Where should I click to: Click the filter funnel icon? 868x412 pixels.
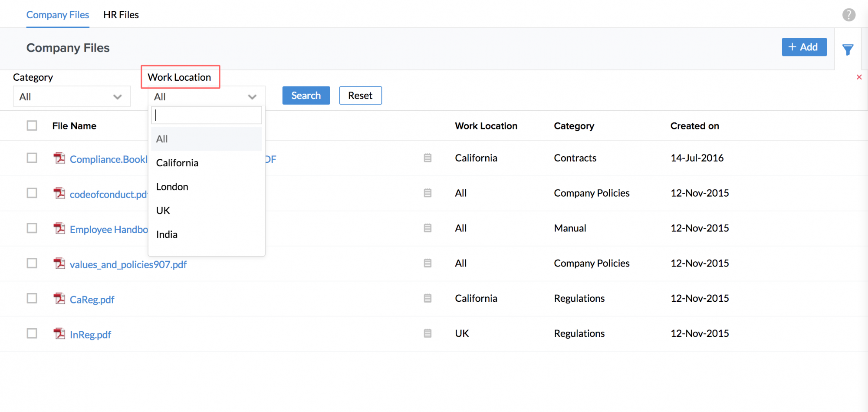coord(848,49)
